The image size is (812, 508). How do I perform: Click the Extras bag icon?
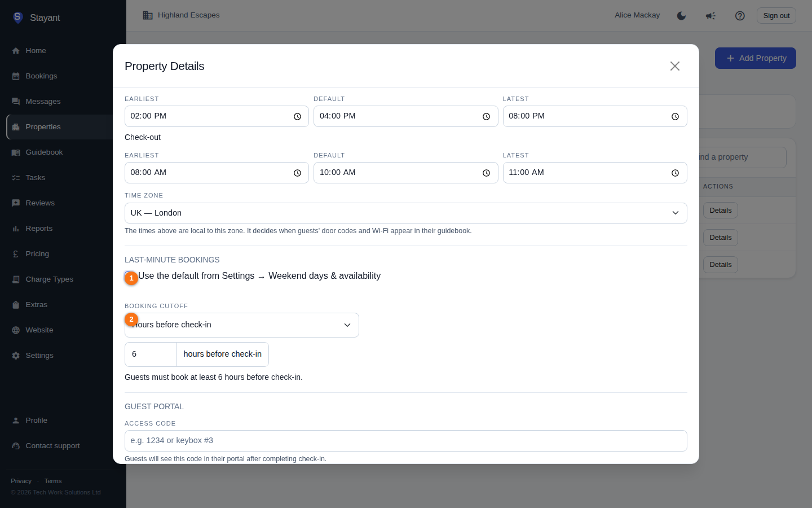click(x=16, y=305)
